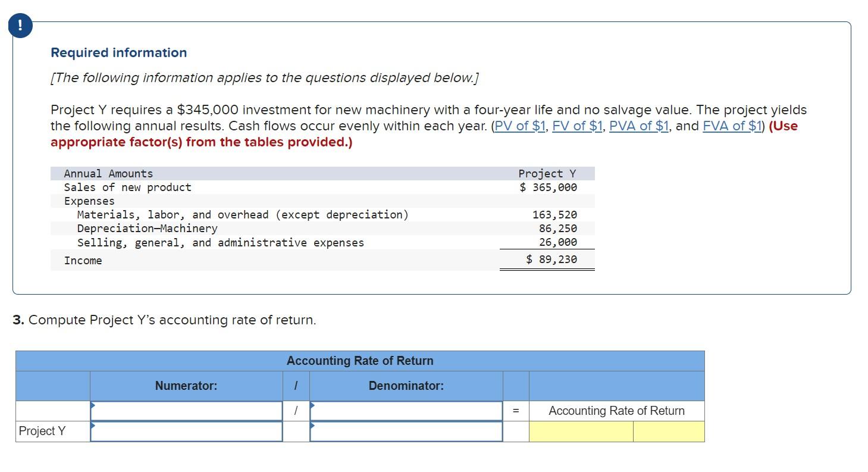Click the 'Expenses' row label

pos(89,201)
